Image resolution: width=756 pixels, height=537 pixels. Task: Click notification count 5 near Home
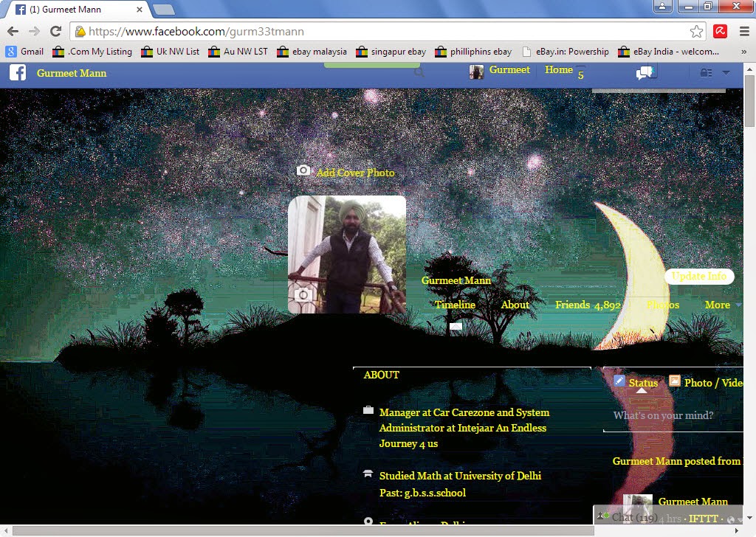tap(580, 75)
